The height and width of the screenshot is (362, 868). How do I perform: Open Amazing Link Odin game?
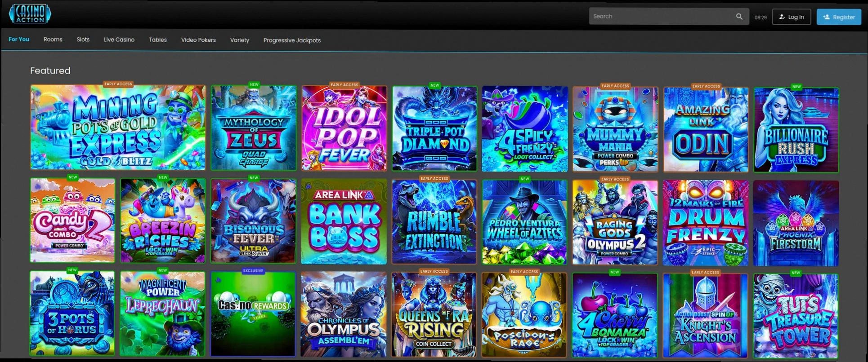tap(706, 130)
